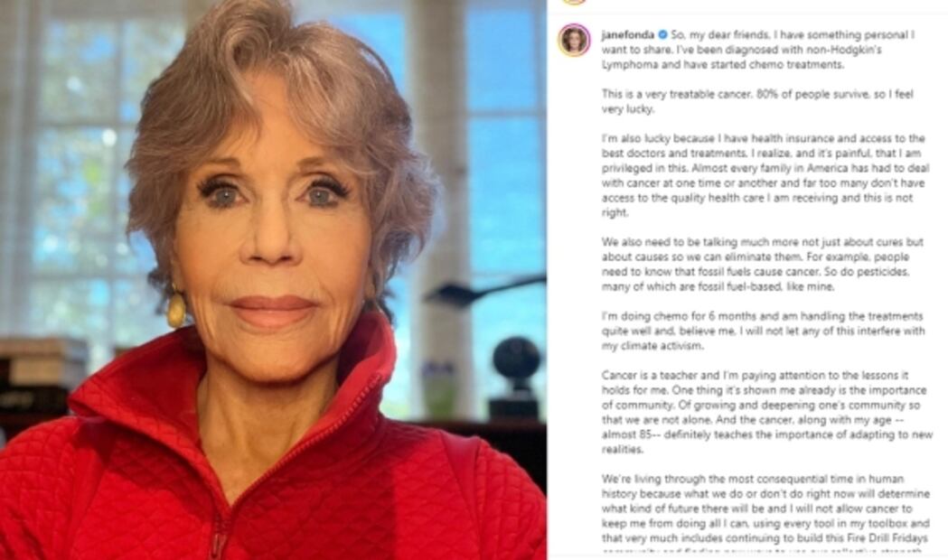Open the janefonda profile avatar

click(x=574, y=41)
